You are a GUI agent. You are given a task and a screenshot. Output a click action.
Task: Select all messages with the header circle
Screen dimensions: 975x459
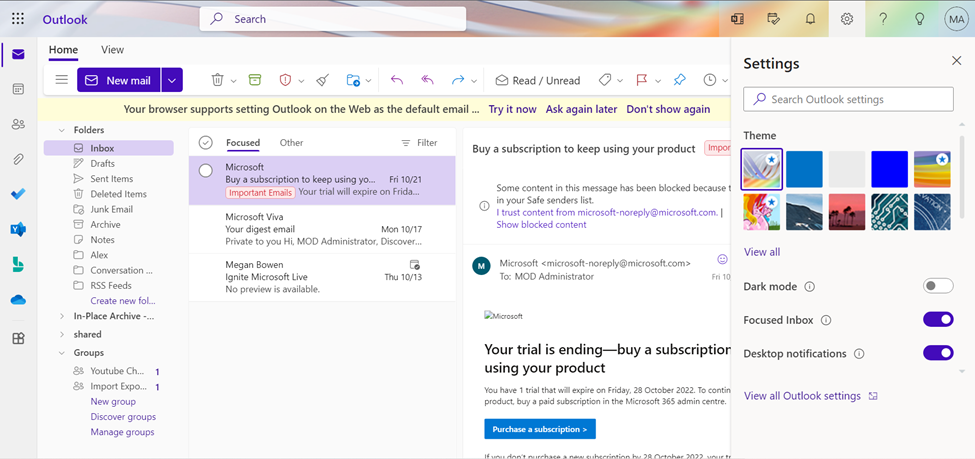coord(206,142)
